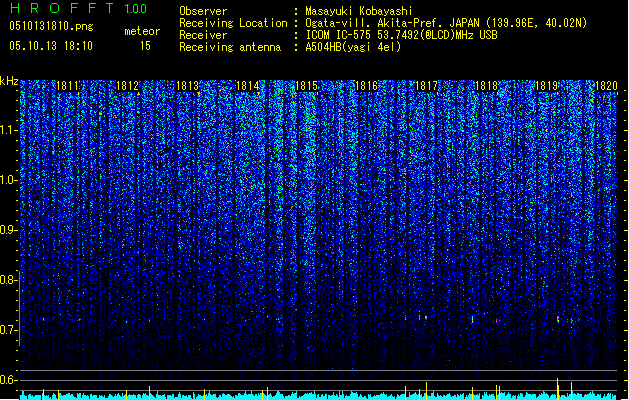This screenshot has height=400, width=629.
Task: Click the 1816 time marker
Action: 367,86
